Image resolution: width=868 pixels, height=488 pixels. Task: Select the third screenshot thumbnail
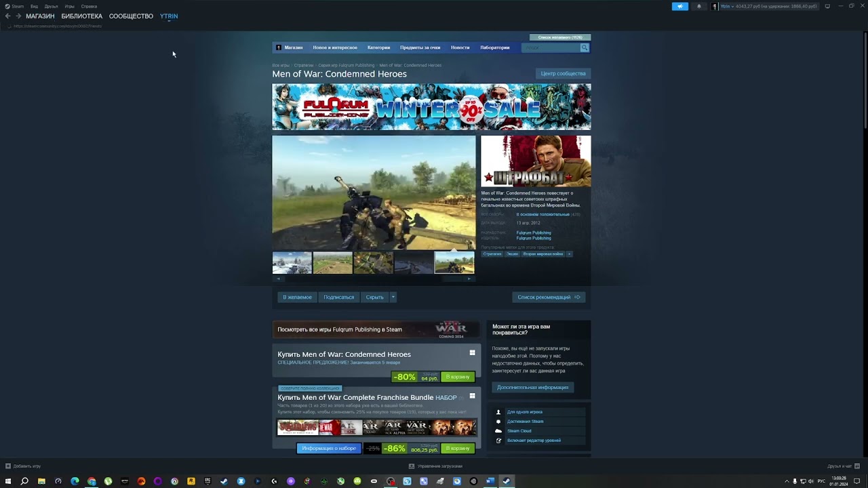click(373, 262)
